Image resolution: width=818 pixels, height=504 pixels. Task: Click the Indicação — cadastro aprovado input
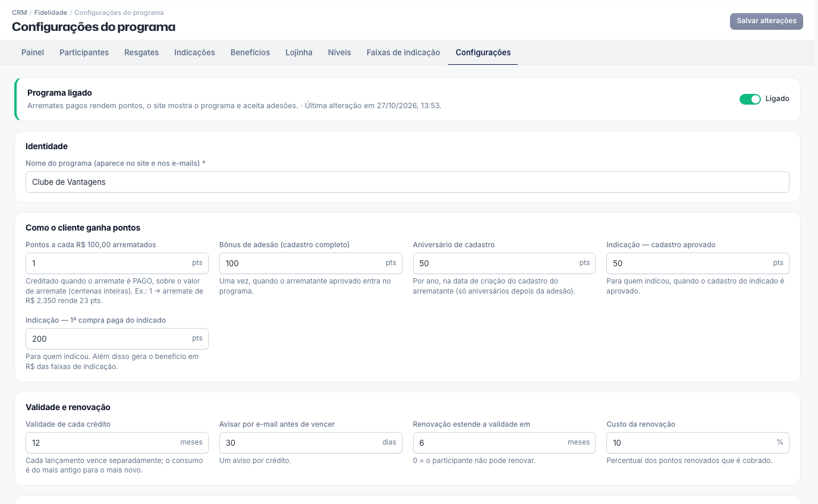[698, 263]
